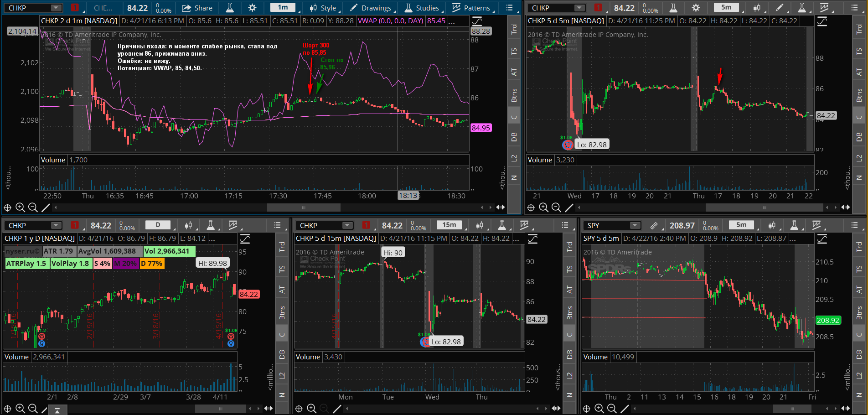Toggle DB side tab in 1m chart
Screen dimensions: 868x415
[x=514, y=137]
